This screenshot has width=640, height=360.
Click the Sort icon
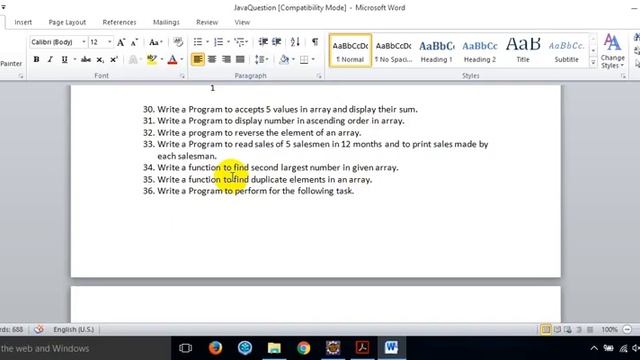pos(295,42)
